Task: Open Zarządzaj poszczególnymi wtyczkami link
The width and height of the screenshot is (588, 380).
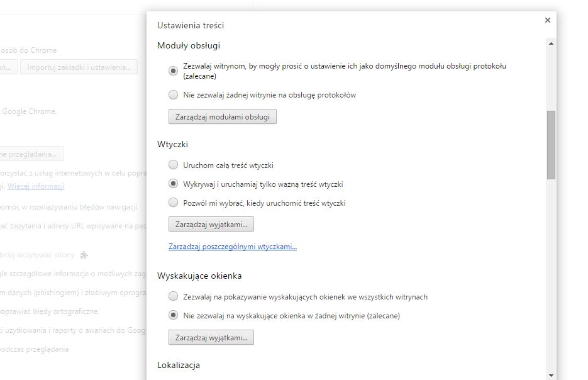Action: [x=233, y=247]
